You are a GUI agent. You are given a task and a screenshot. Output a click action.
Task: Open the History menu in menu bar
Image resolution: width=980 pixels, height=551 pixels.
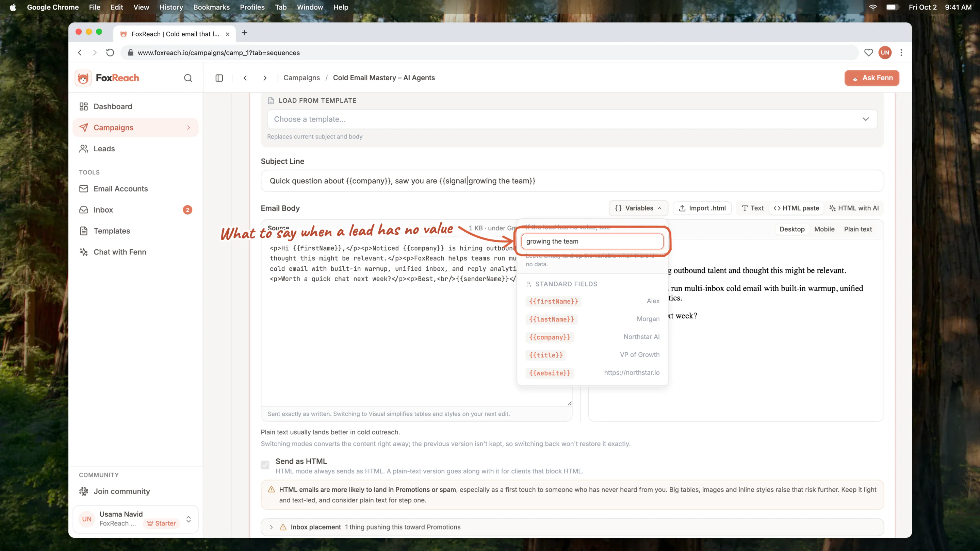coord(171,7)
